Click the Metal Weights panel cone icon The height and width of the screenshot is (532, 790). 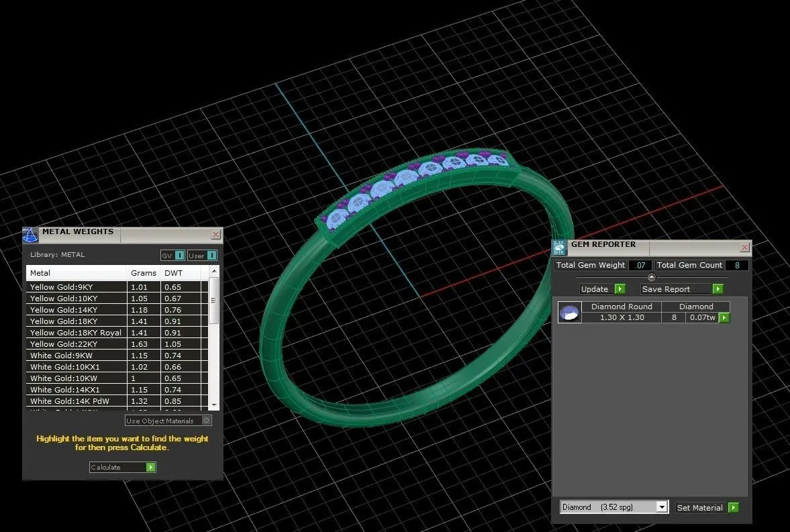coord(30,235)
